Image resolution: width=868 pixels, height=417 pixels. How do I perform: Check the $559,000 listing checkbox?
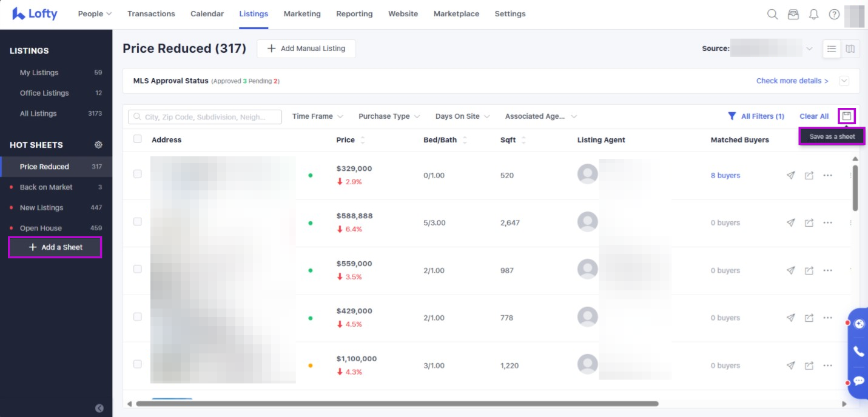pos(138,269)
